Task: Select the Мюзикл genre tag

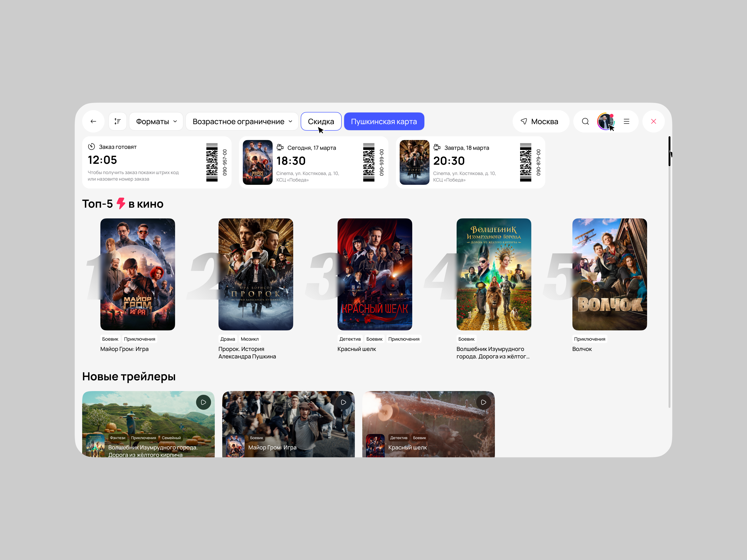Action: [x=250, y=339]
